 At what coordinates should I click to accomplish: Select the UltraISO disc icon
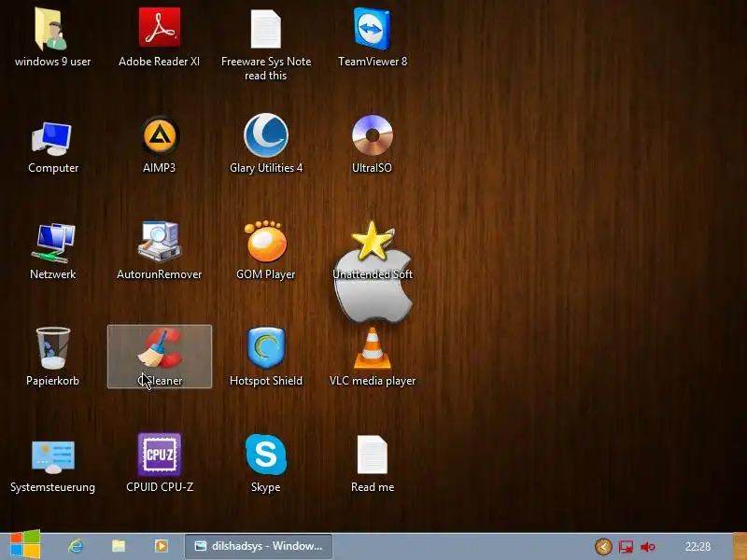pyautogui.click(x=373, y=135)
